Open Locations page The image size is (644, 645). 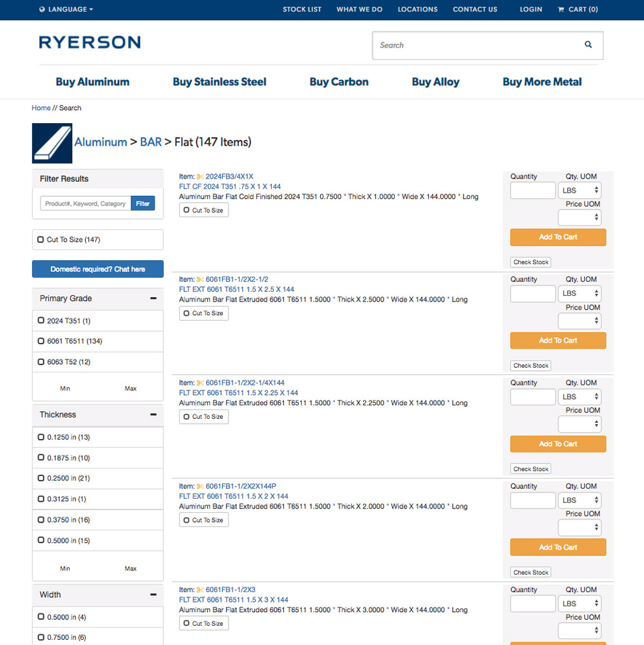(x=417, y=9)
